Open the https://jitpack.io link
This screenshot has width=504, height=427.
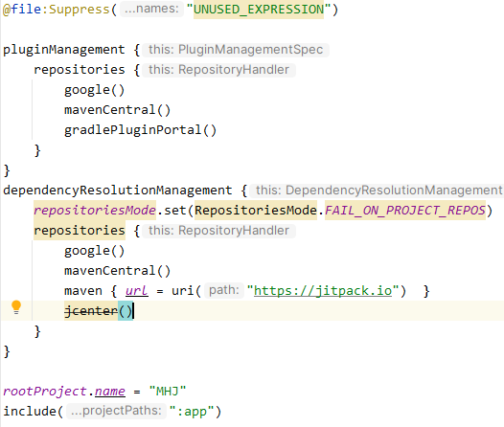tap(323, 291)
